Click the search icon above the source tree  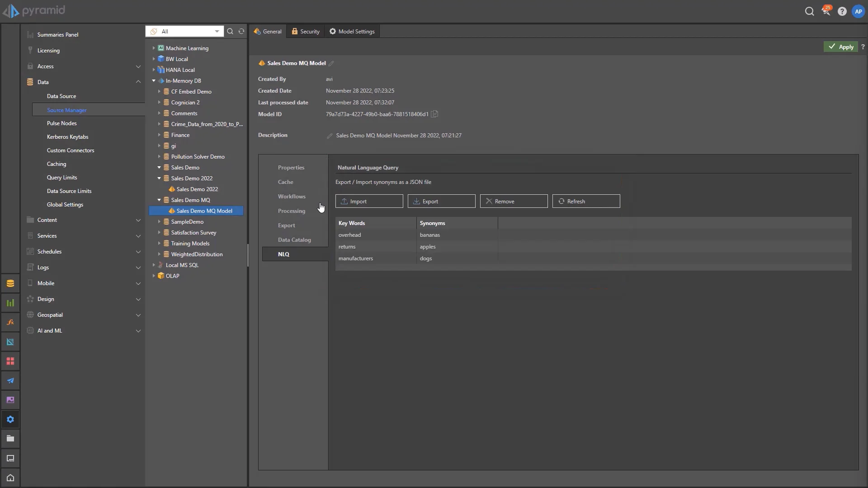pyautogui.click(x=230, y=31)
